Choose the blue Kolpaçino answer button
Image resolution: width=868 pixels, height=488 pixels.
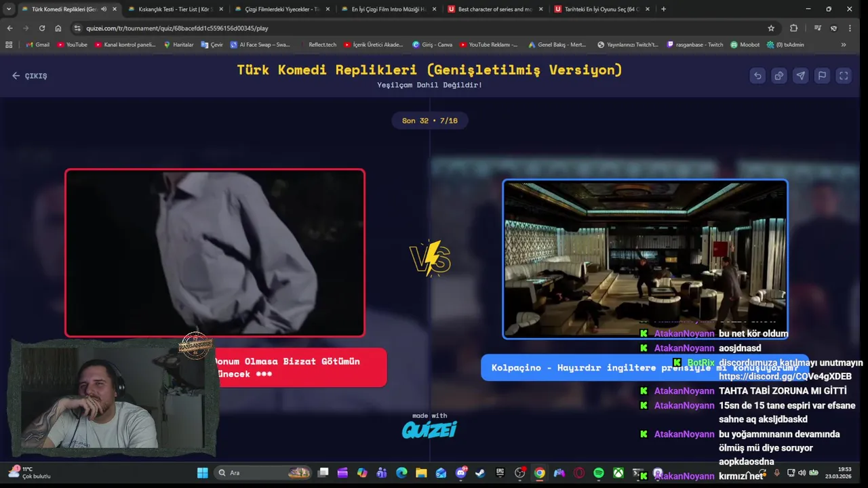[644, 367]
